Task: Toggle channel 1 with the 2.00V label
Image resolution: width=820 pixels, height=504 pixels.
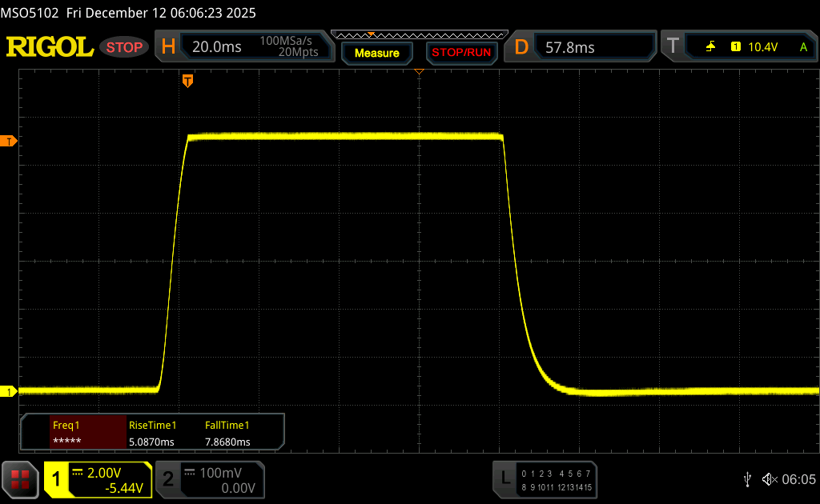Action: coord(98,479)
